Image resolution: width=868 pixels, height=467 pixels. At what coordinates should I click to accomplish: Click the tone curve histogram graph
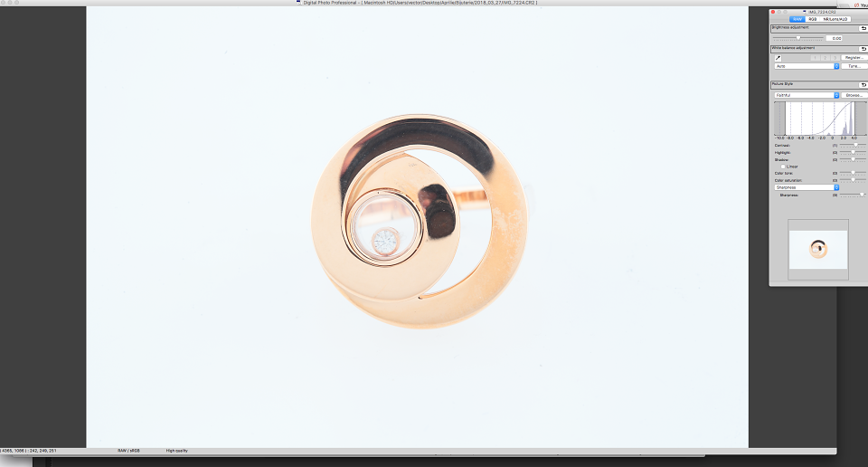tap(820, 119)
